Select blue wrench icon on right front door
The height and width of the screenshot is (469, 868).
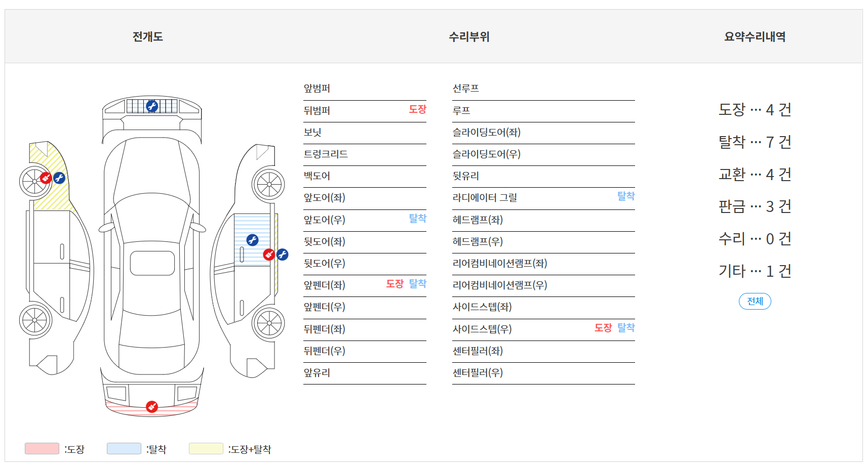[x=252, y=240]
